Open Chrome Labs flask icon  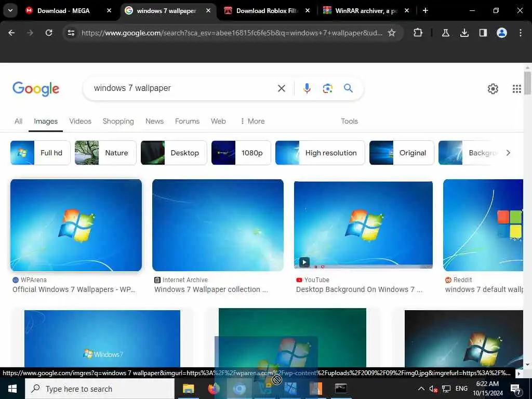pyautogui.click(x=446, y=33)
